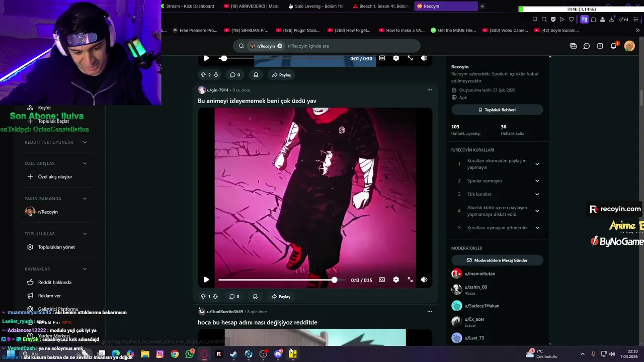The height and width of the screenshot is (362, 644).
Task: Downvote the gin-7914 post with 1 vote
Action: click(215, 297)
